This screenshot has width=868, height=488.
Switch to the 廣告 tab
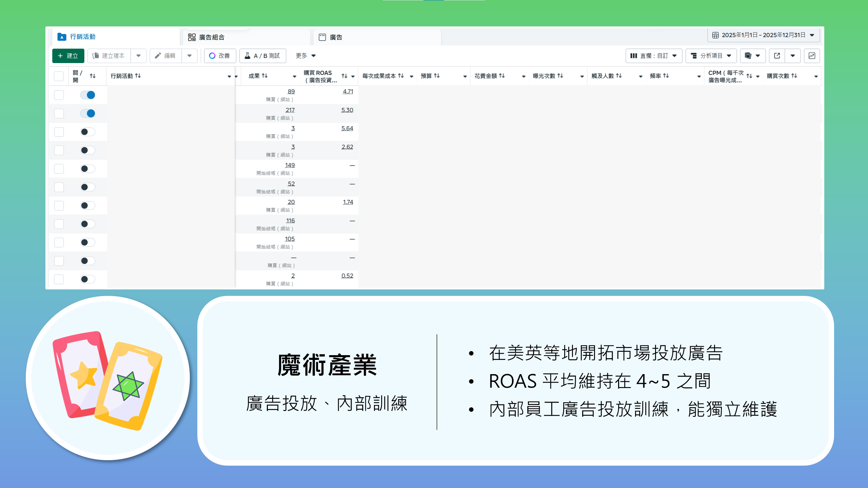336,37
